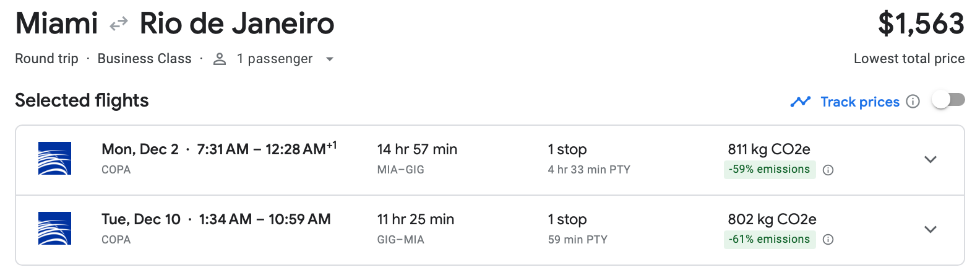Enable the Track prices toggle

point(948,100)
